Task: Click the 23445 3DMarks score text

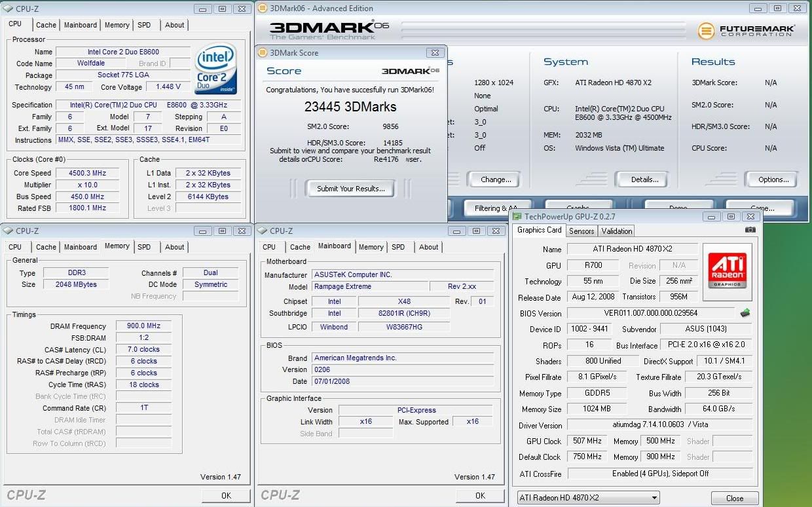Action: (350, 107)
